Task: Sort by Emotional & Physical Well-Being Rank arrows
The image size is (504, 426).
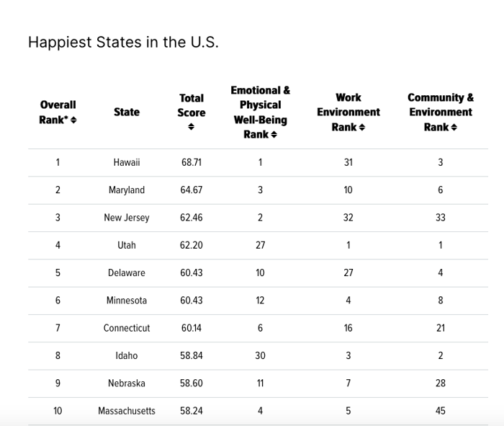Action: 274,135
